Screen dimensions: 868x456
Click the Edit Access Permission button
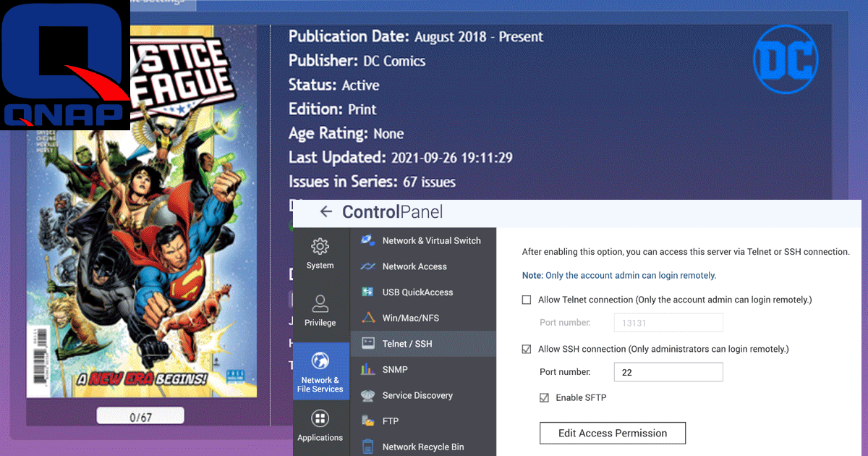(612, 433)
